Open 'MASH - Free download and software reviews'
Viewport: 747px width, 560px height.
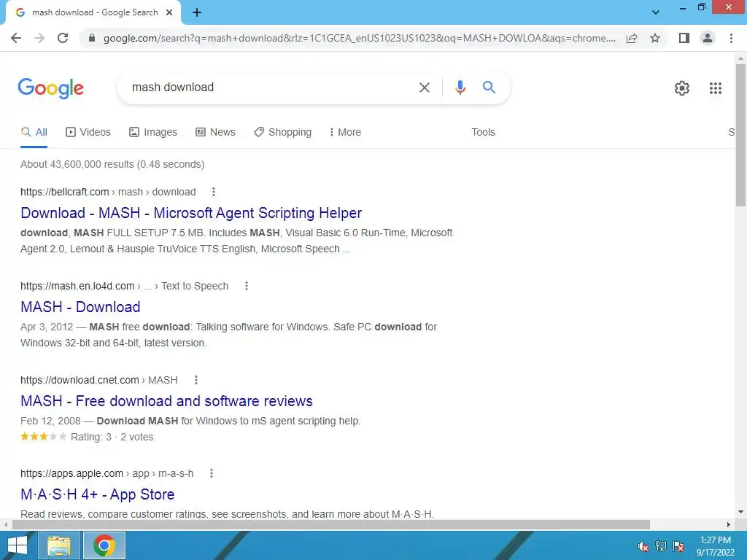click(166, 401)
